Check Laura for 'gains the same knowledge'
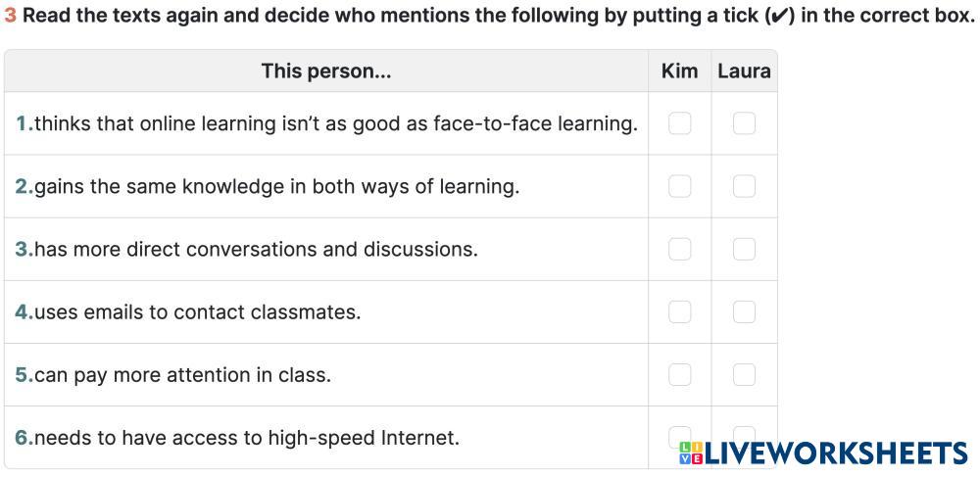The width and height of the screenshot is (980, 477). [x=744, y=186]
